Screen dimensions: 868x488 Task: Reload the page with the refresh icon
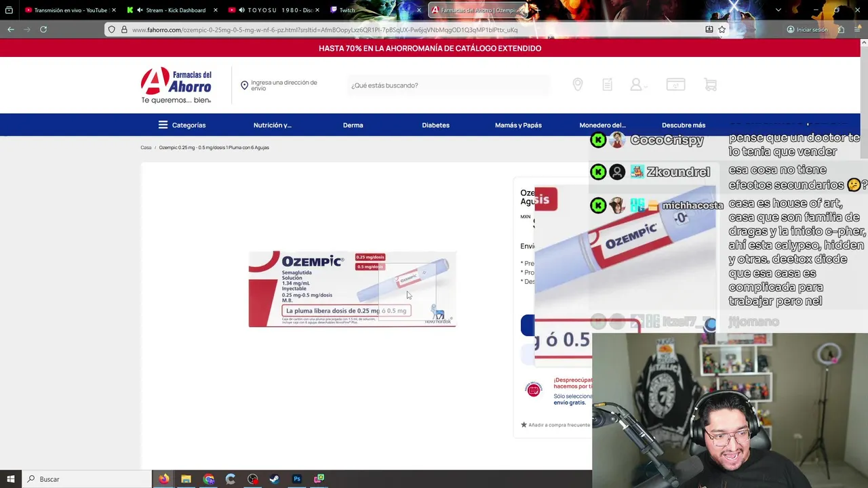[43, 29]
